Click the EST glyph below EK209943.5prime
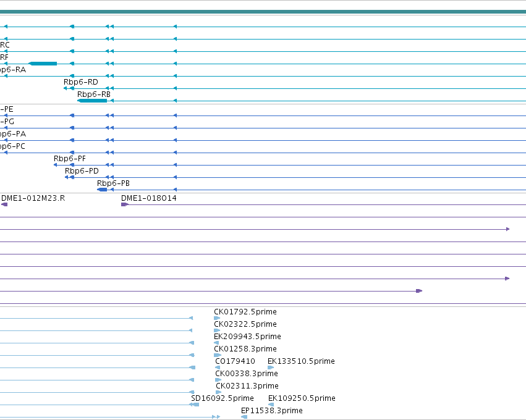The width and height of the screenshot is (526, 420). point(216,343)
